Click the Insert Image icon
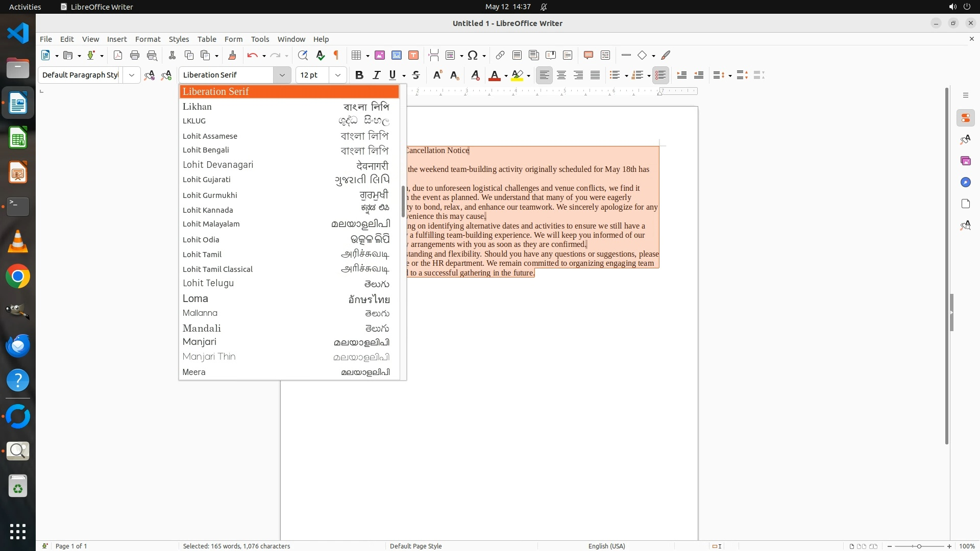The height and width of the screenshot is (551, 980). (380, 55)
